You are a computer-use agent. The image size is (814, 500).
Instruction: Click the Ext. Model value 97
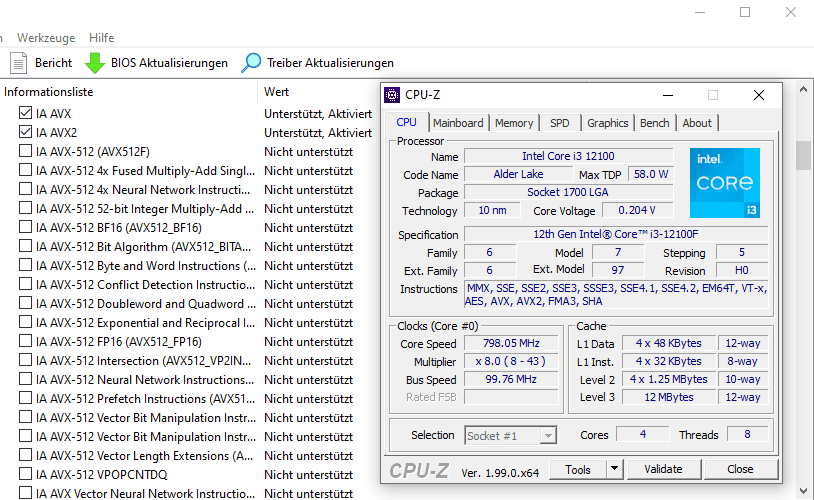pyautogui.click(x=618, y=271)
